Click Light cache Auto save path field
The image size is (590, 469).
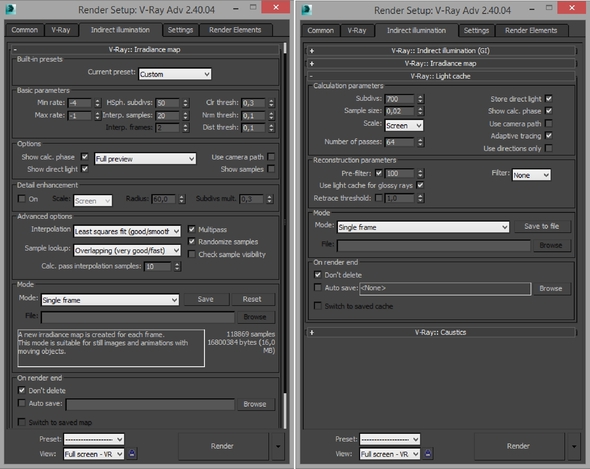coord(445,288)
